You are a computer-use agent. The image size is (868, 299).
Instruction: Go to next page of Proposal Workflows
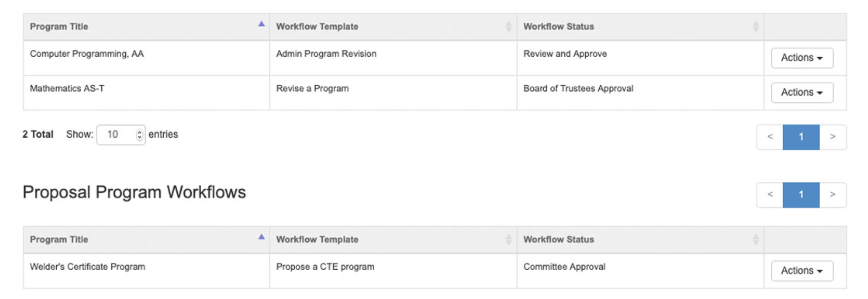pos(833,195)
